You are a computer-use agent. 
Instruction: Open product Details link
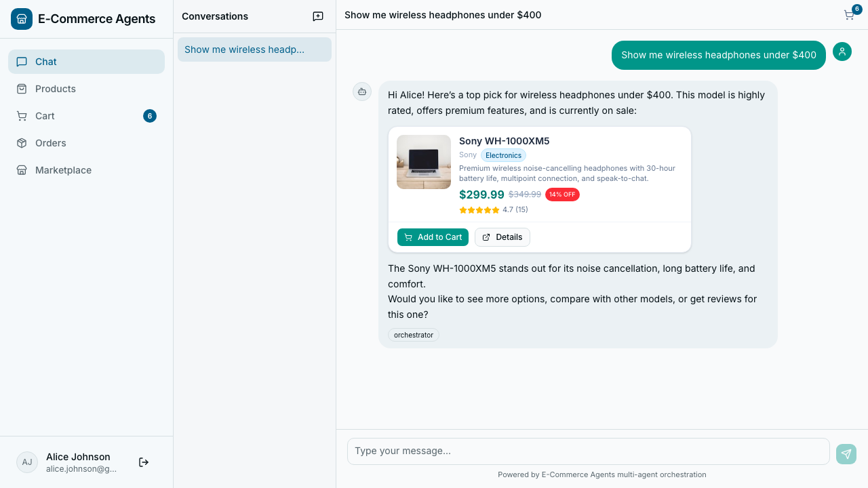click(x=502, y=237)
